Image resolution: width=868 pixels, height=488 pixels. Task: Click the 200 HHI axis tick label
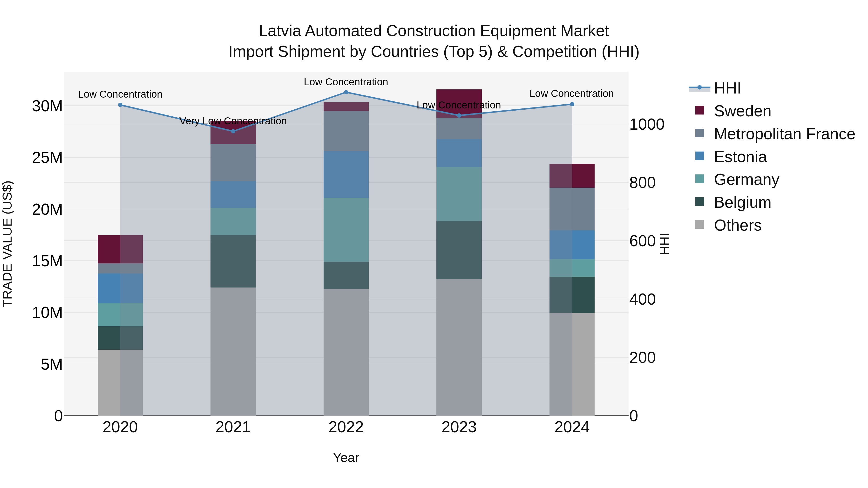pos(643,358)
